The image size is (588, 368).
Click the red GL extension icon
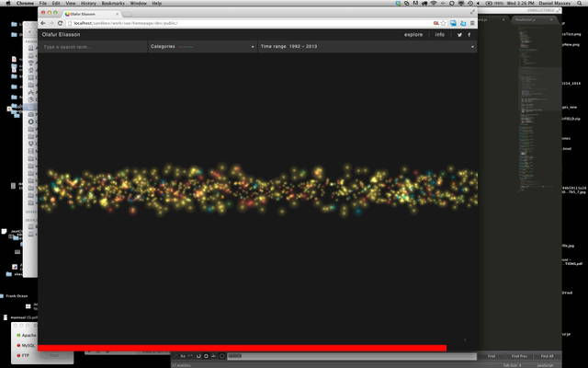(x=436, y=23)
